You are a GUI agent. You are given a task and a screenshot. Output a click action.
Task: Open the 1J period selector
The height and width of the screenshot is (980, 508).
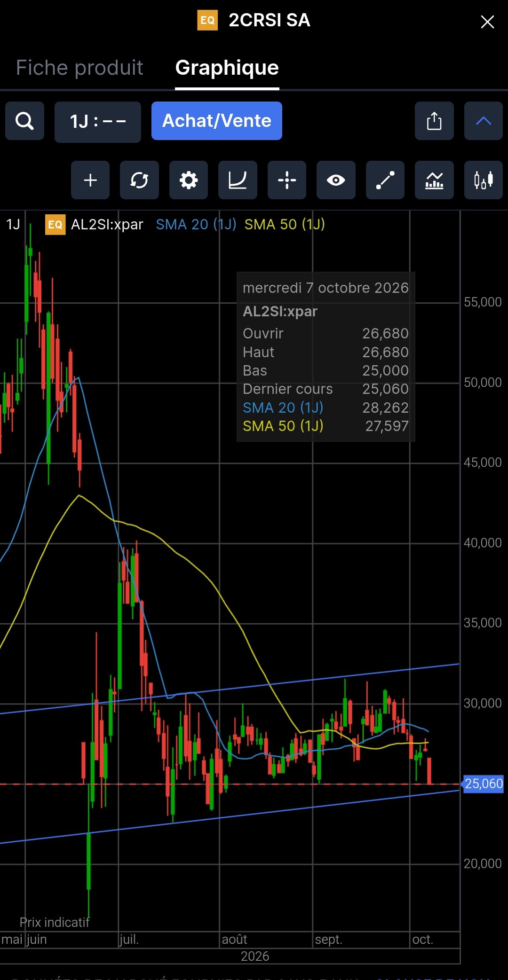pyautogui.click(x=98, y=122)
